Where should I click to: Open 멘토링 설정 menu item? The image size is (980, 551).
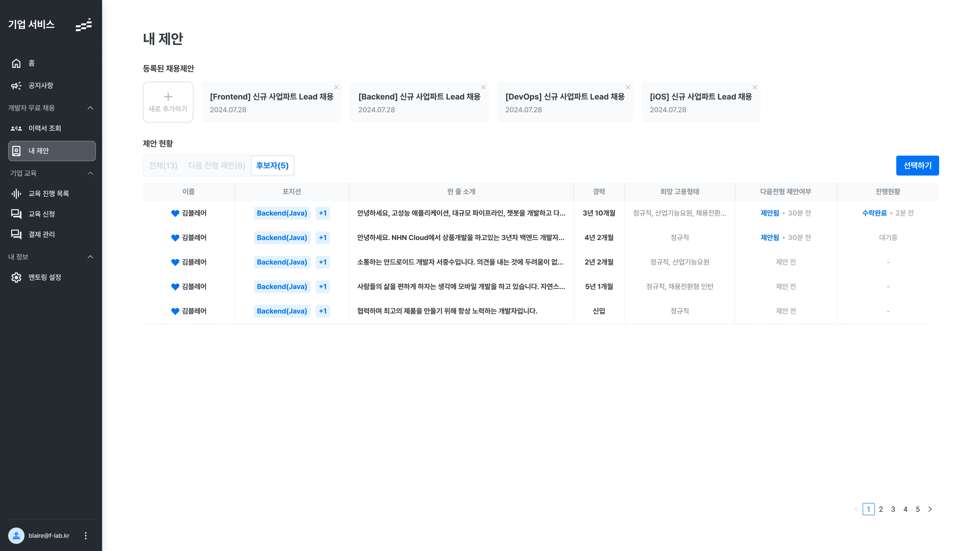point(52,278)
